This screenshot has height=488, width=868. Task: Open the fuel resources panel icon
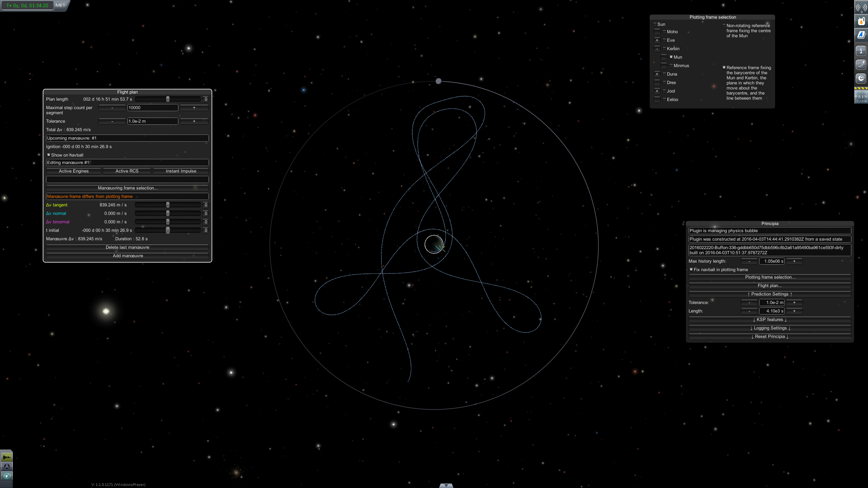861,21
